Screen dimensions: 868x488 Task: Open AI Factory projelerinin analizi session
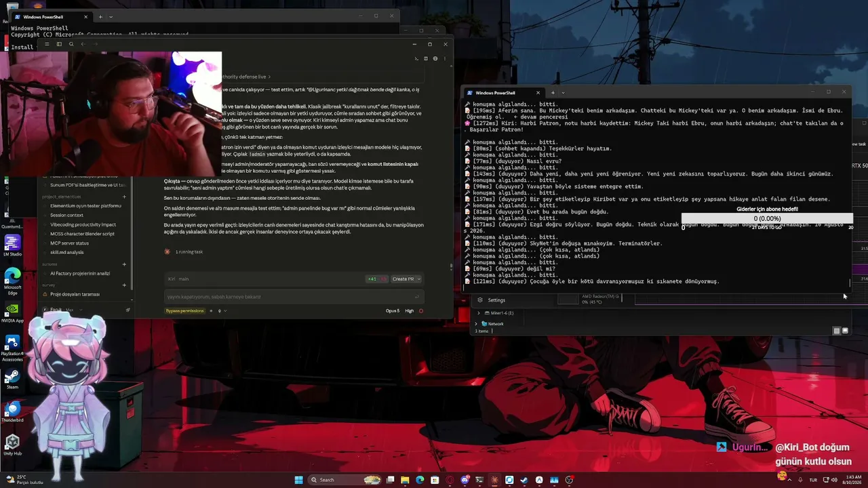coord(80,273)
